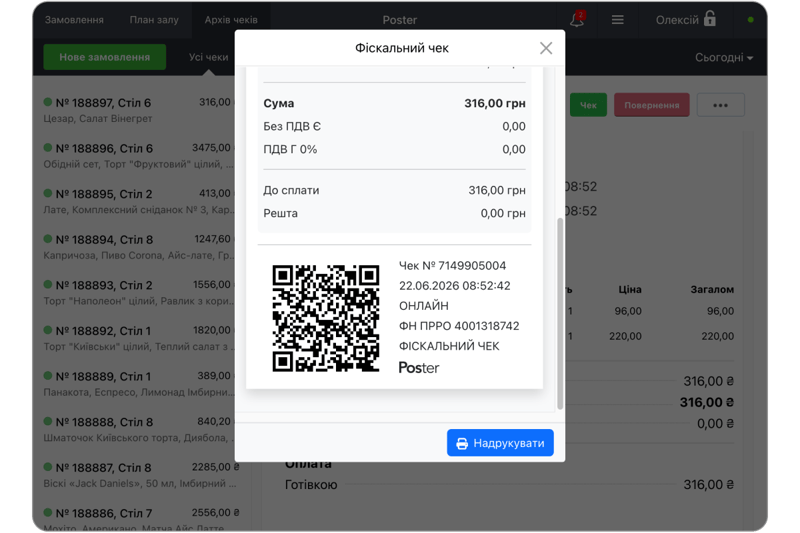Click the ОНЛАЙН text on the receipt

[423, 306]
